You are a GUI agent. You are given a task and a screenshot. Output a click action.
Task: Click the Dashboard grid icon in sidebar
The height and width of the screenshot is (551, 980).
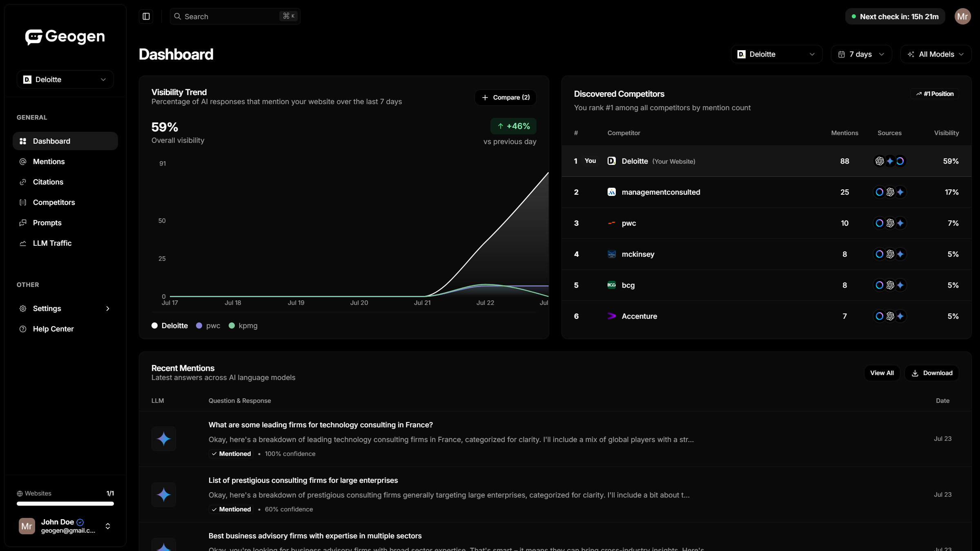coord(23,141)
